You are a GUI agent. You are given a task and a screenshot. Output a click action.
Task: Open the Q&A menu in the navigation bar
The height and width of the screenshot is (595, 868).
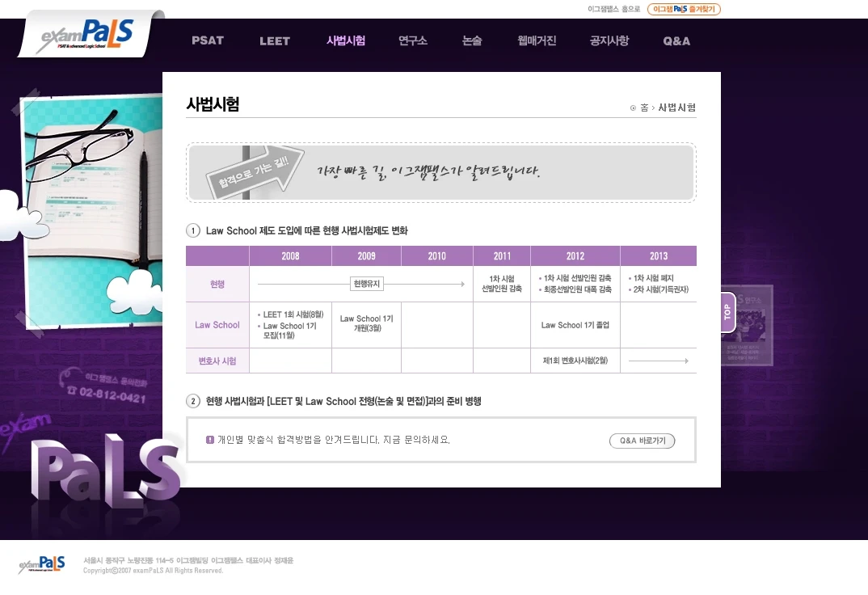(676, 40)
